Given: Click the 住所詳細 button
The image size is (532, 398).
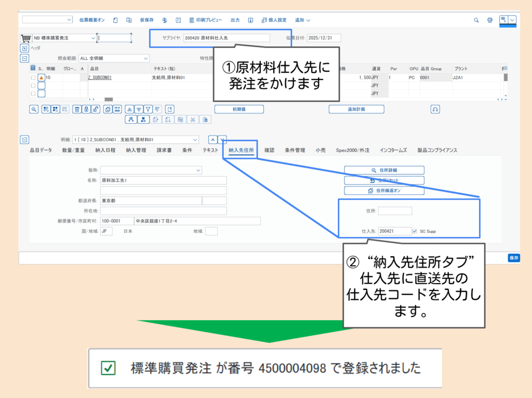Looking at the screenshot, I should pos(384,170).
